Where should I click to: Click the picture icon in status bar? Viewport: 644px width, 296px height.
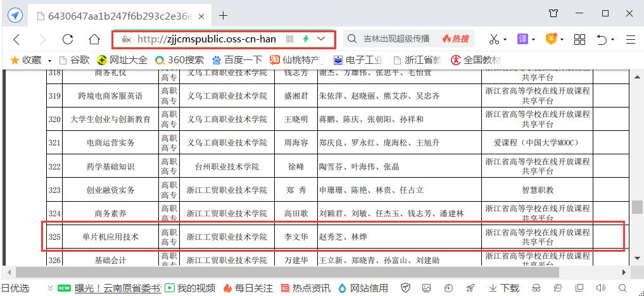(427, 288)
